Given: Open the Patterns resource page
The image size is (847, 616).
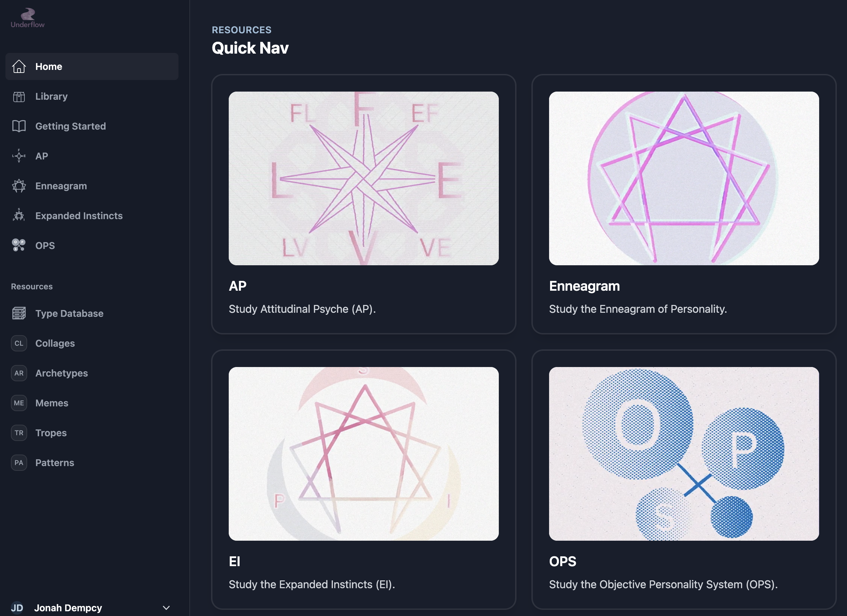Looking at the screenshot, I should [55, 463].
